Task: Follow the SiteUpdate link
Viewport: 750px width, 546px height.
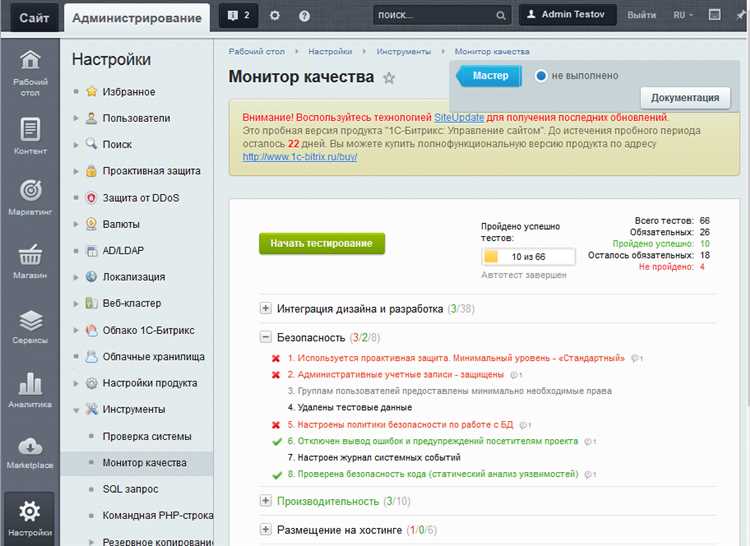Action: 459,118
